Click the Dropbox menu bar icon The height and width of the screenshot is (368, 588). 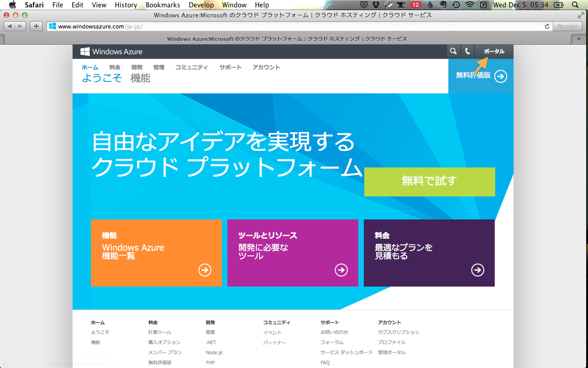[x=376, y=5]
